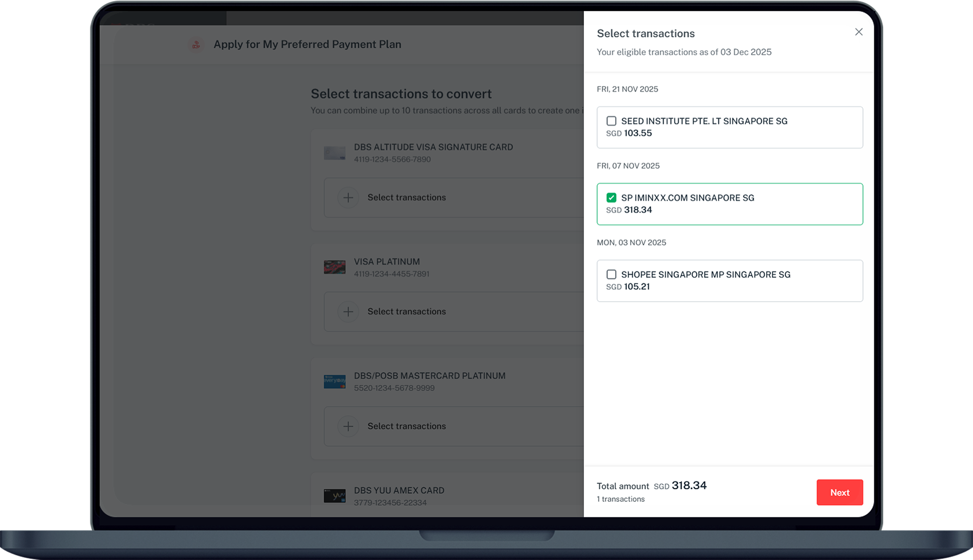This screenshot has width=973, height=560.
Task: Click the DBS Altitude card thumbnail image
Action: point(335,152)
